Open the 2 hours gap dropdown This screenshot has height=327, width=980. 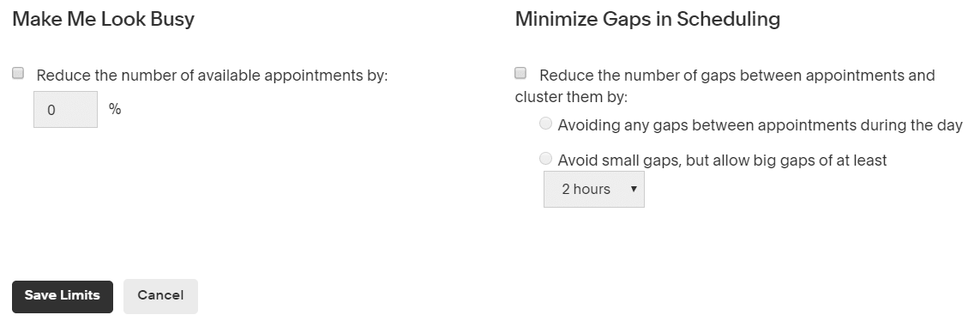tap(594, 189)
